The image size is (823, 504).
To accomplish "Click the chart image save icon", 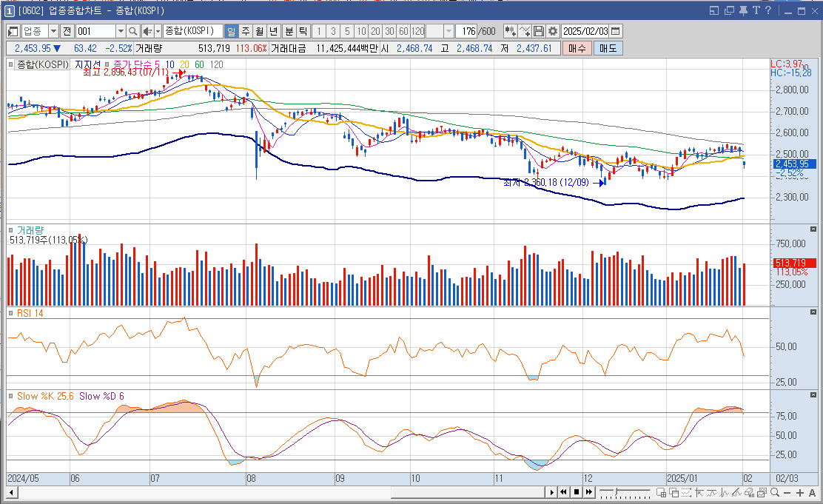I will click(762, 492).
